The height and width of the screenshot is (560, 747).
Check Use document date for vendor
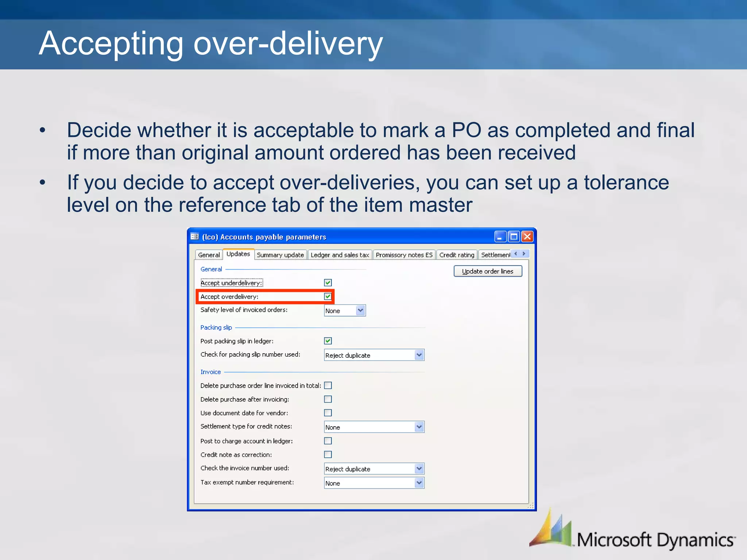[x=328, y=413]
